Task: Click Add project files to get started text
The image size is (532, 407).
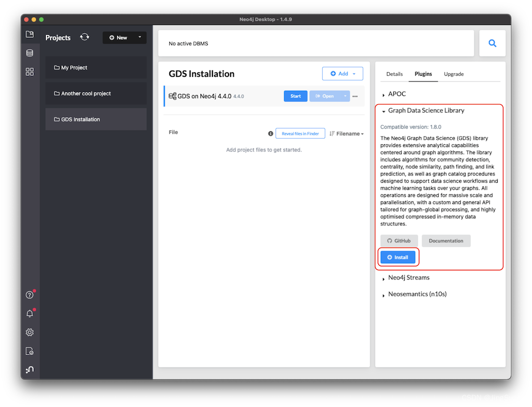Action: tap(264, 150)
